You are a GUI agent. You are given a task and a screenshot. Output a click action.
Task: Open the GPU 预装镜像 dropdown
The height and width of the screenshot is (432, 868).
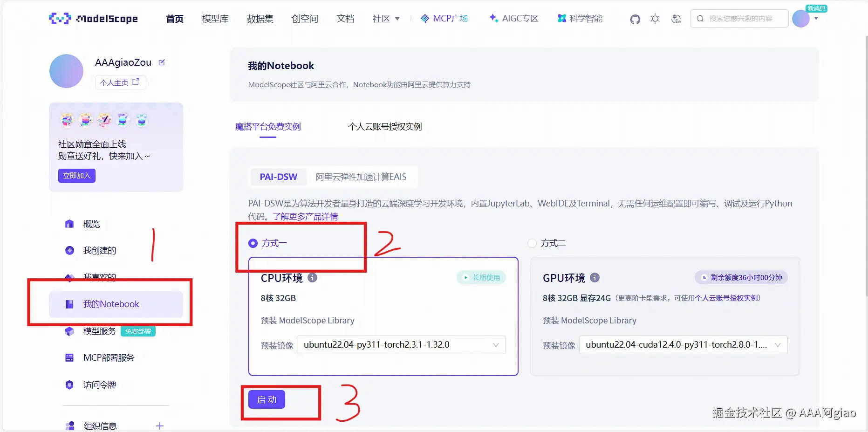pyautogui.click(x=683, y=345)
